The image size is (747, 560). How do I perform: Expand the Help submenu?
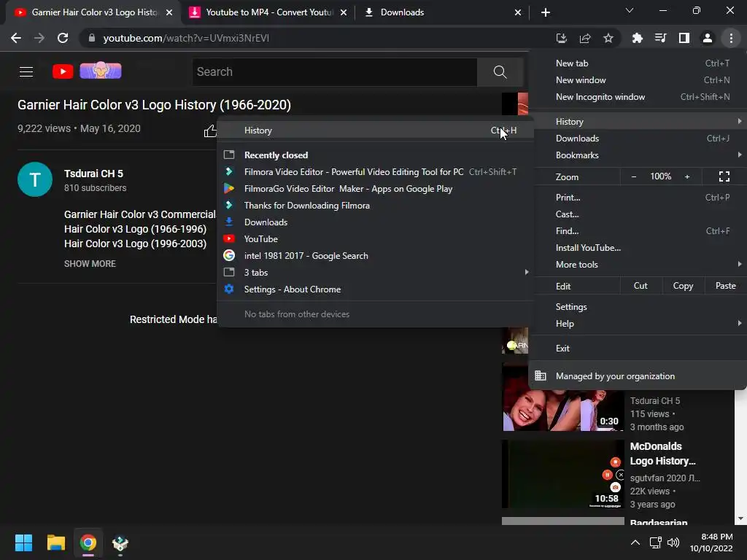tap(638, 324)
